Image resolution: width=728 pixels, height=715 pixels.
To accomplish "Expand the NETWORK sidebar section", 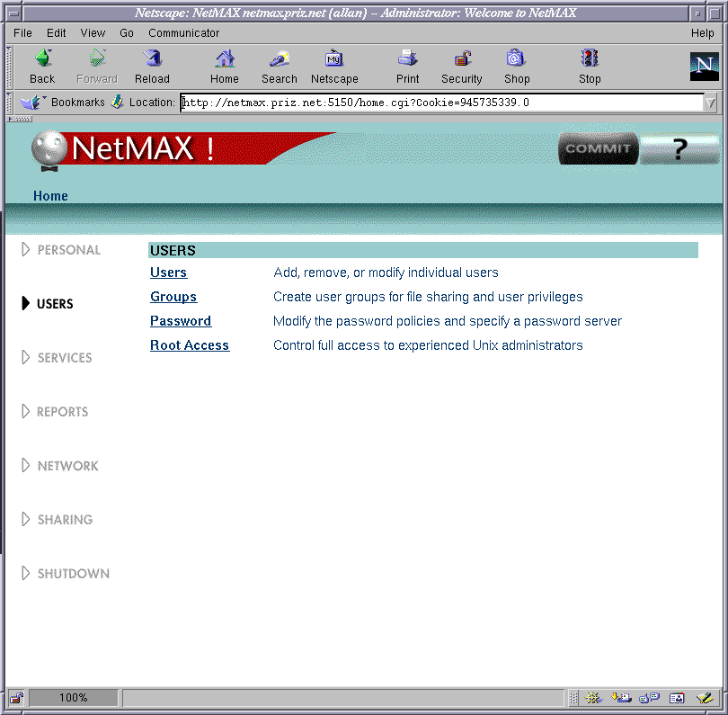I will [59, 466].
